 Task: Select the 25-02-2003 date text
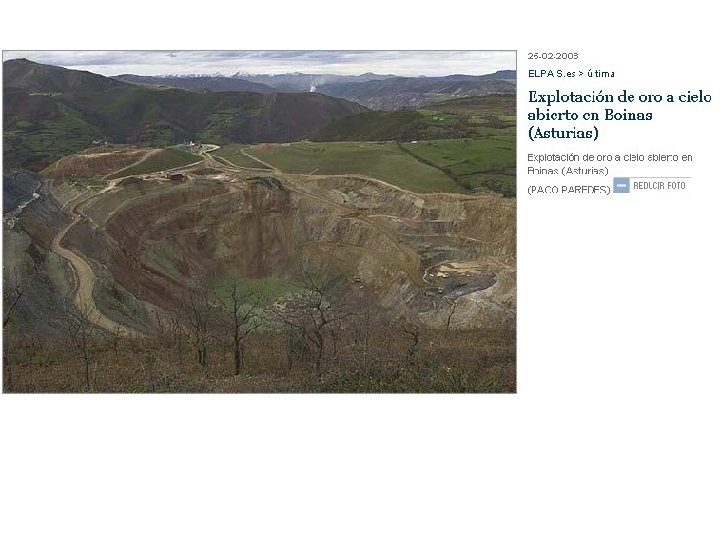point(553,56)
